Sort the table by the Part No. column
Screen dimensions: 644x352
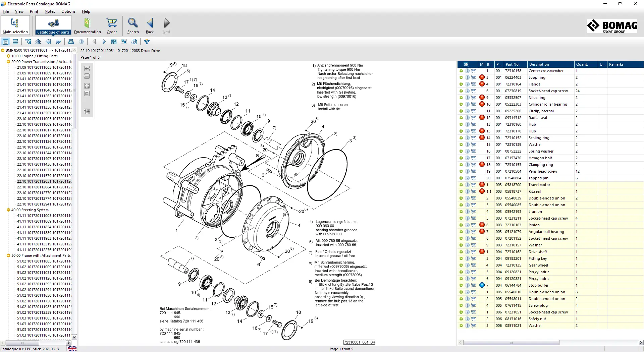coord(515,64)
